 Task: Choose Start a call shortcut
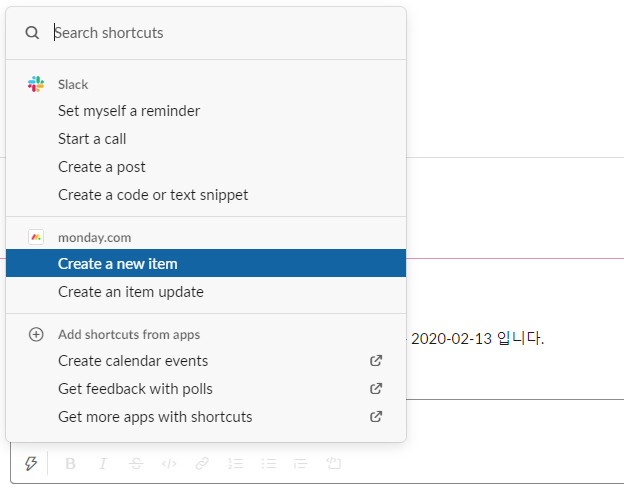[x=206, y=139]
